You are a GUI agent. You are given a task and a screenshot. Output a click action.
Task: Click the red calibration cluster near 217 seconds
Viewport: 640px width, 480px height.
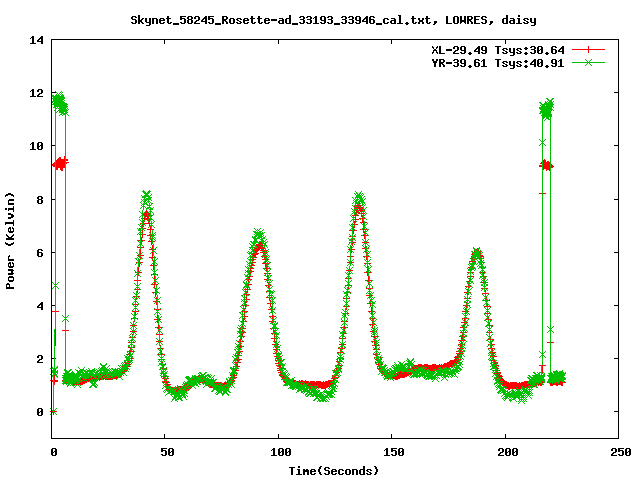coord(547,165)
